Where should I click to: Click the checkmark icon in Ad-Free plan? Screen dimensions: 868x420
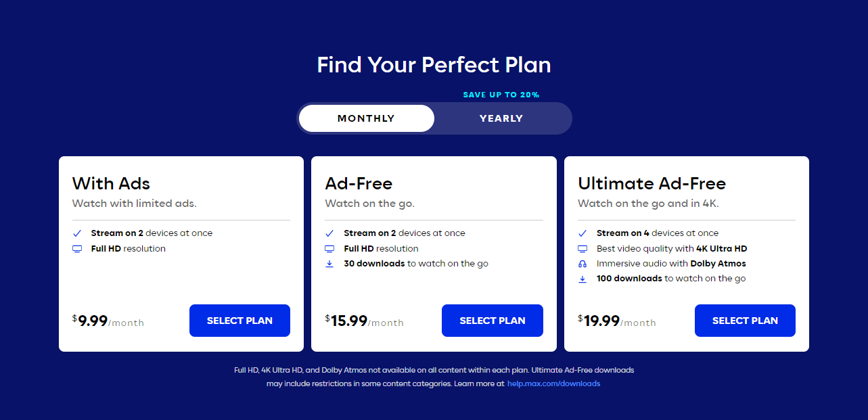pyautogui.click(x=329, y=233)
